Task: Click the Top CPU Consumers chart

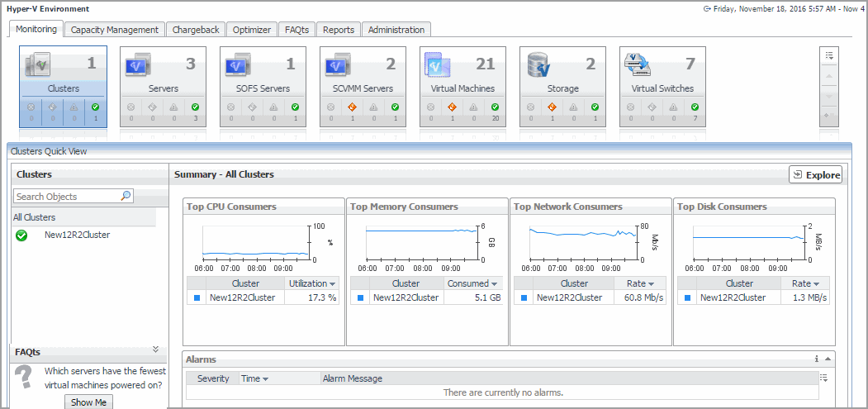Action: click(256, 243)
